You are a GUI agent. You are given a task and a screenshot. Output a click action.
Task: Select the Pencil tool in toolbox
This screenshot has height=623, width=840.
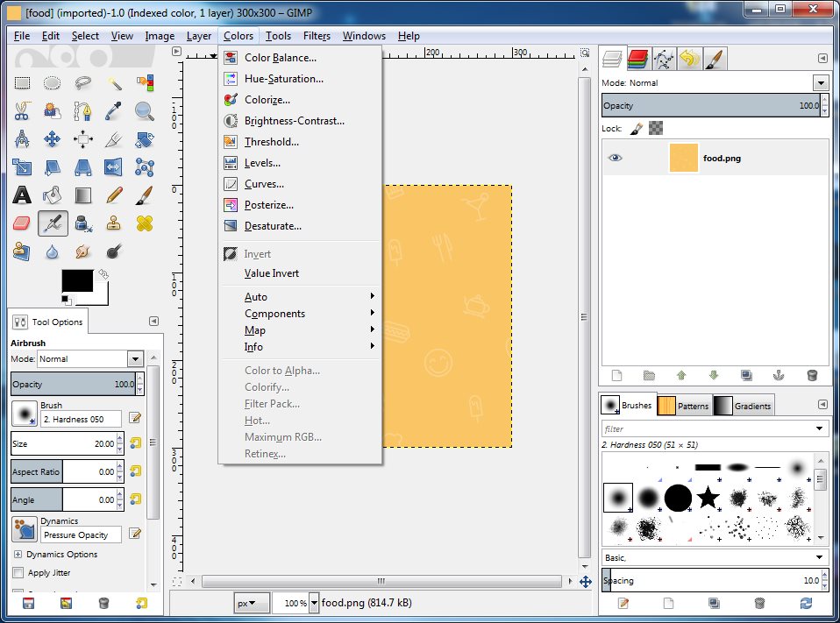pos(114,195)
